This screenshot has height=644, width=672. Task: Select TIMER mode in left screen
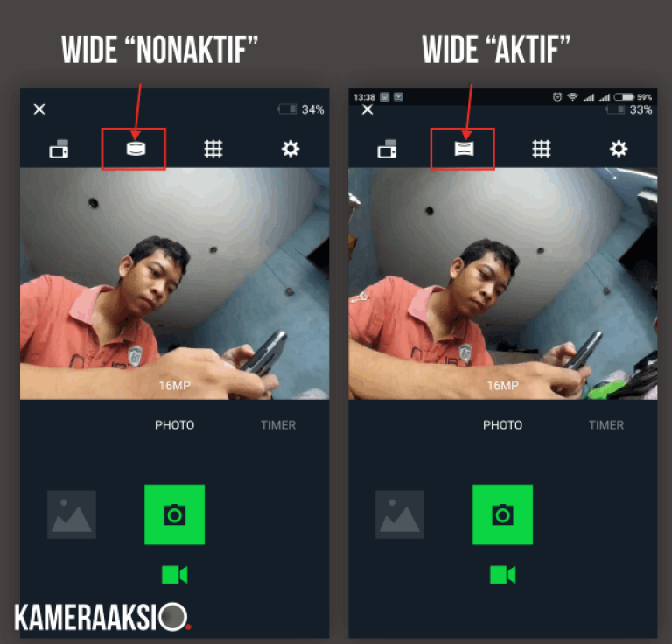click(278, 425)
